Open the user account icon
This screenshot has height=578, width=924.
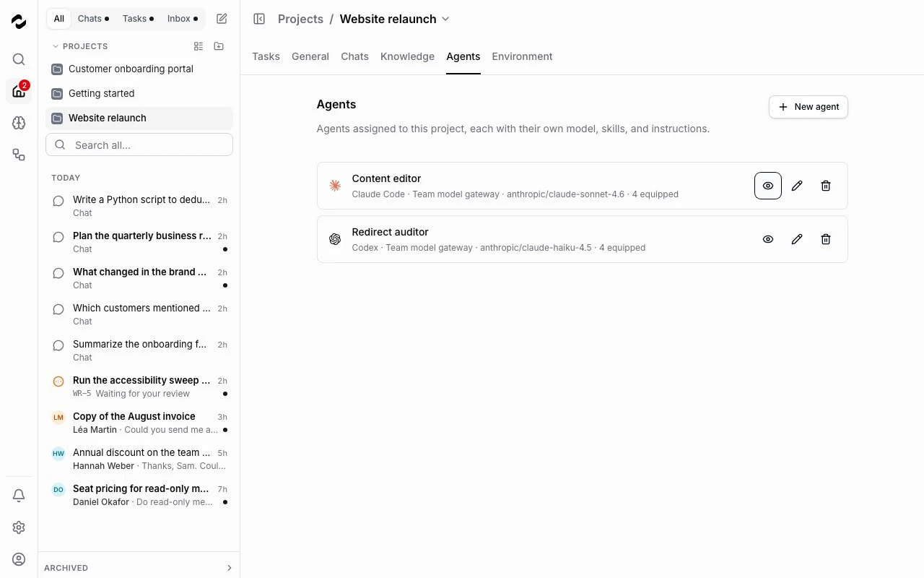point(19,559)
